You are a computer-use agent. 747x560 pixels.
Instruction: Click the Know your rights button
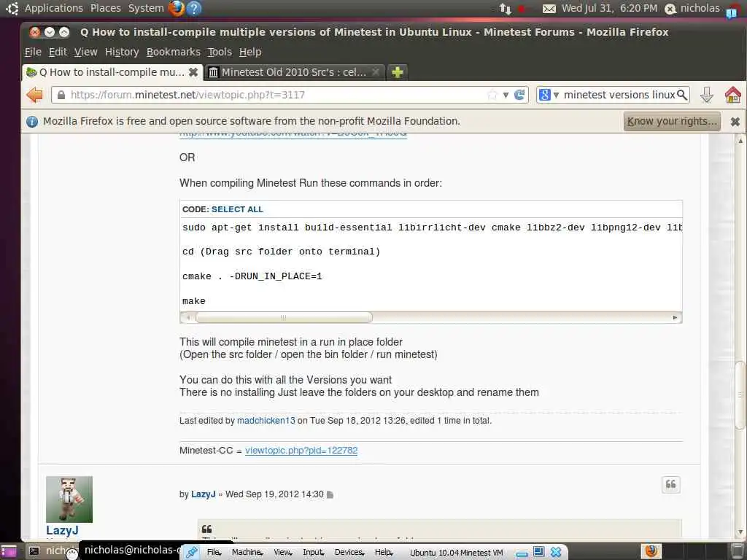pyautogui.click(x=672, y=122)
